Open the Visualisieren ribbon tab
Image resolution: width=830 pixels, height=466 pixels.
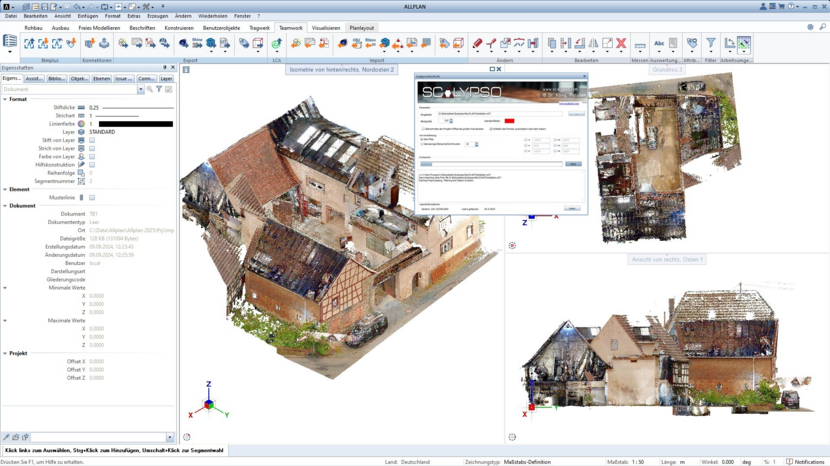[326, 28]
